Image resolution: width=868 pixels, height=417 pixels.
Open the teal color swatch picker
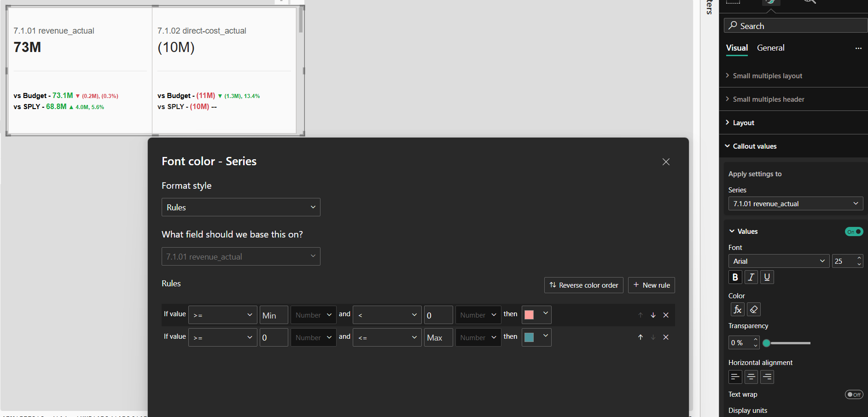pos(536,337)
